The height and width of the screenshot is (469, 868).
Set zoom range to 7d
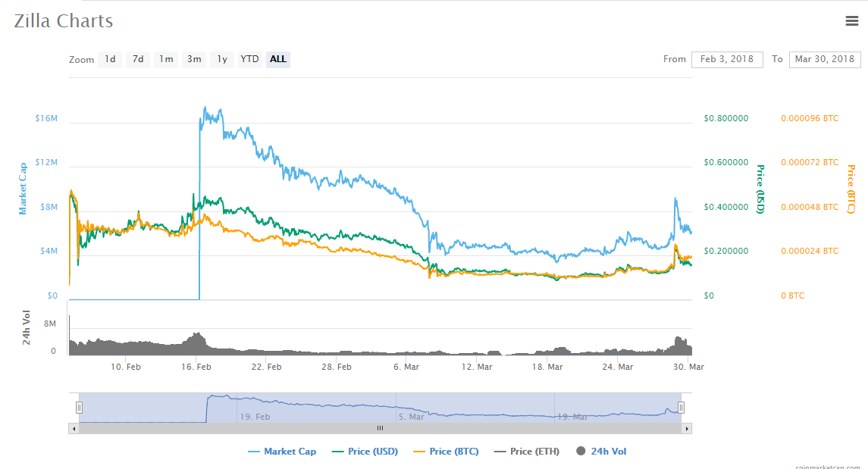tap(137, 59)
